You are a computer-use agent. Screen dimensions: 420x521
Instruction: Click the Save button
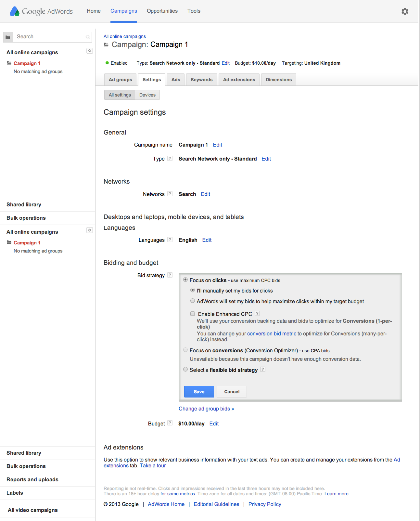point(199,392)
